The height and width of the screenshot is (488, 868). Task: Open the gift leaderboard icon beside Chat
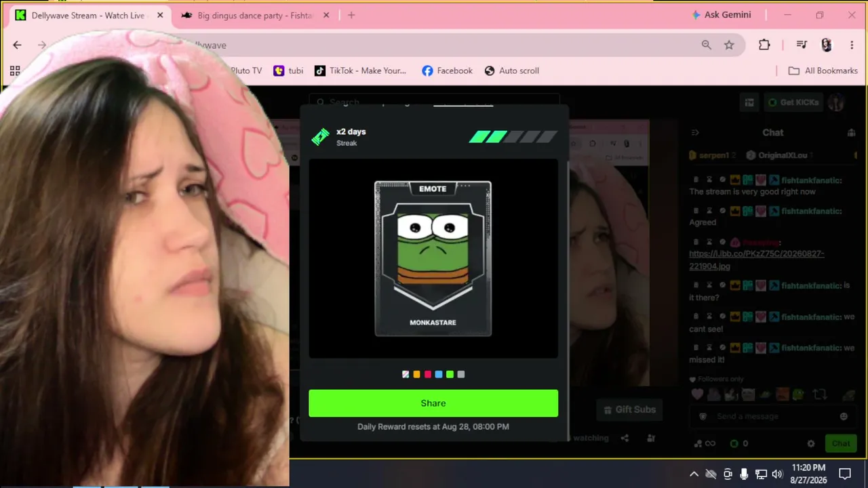pyautogui.click(x=852, y=133)
